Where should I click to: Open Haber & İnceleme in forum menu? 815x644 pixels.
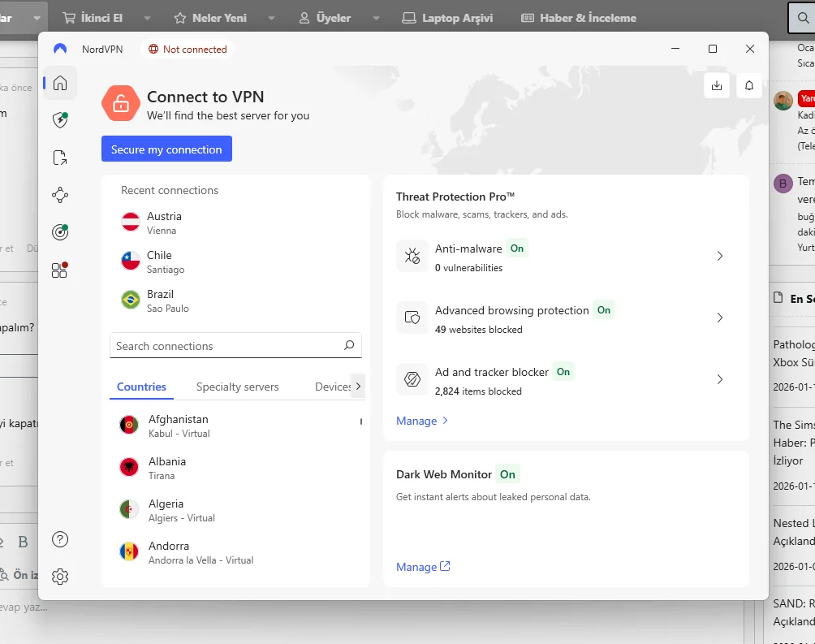pyautogui.click(x=579, y=18)
